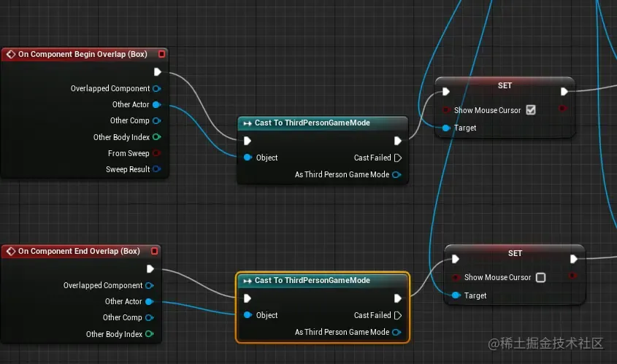Select the On Component Begin Overlap (Box) node title
The image size is (617, 364).
pyautogui.click(x=83, y=54)
